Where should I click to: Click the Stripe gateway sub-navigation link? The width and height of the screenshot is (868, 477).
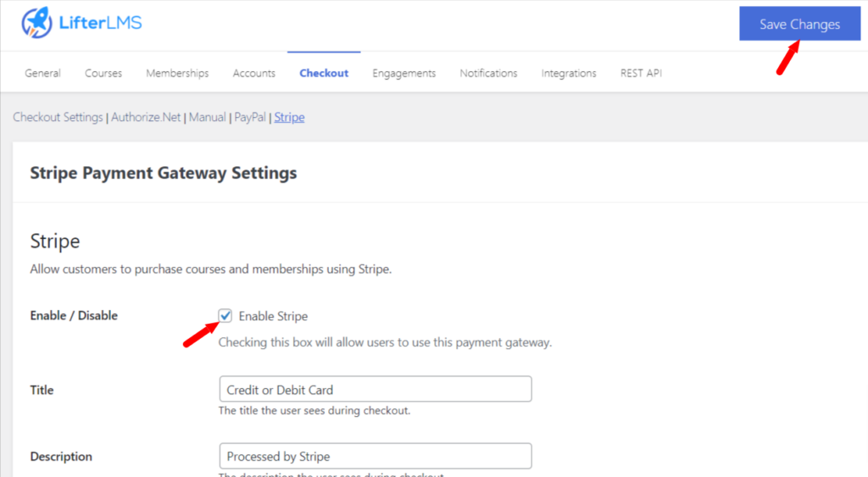click(289, 118)
